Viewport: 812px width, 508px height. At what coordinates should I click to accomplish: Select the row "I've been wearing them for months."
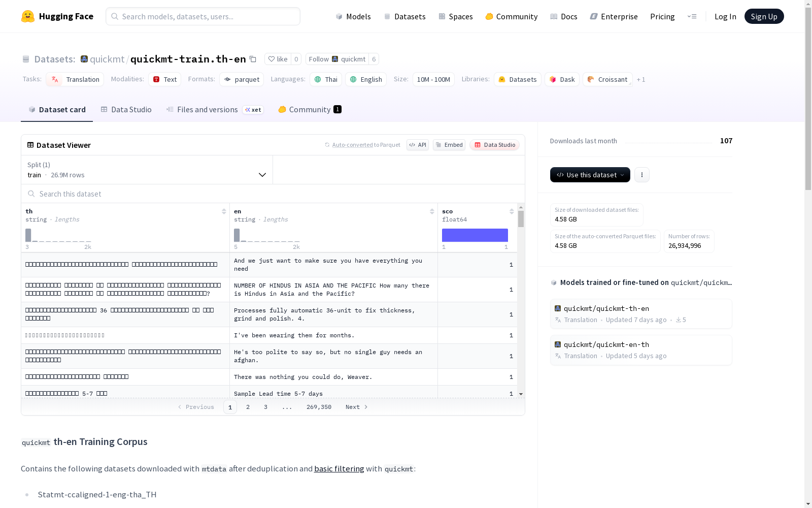[269, 335]
